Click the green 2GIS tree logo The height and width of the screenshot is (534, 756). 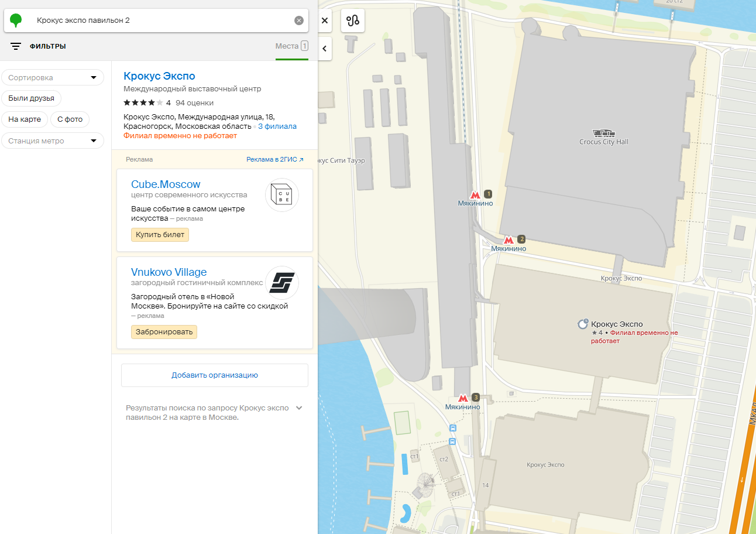point(16,20)
